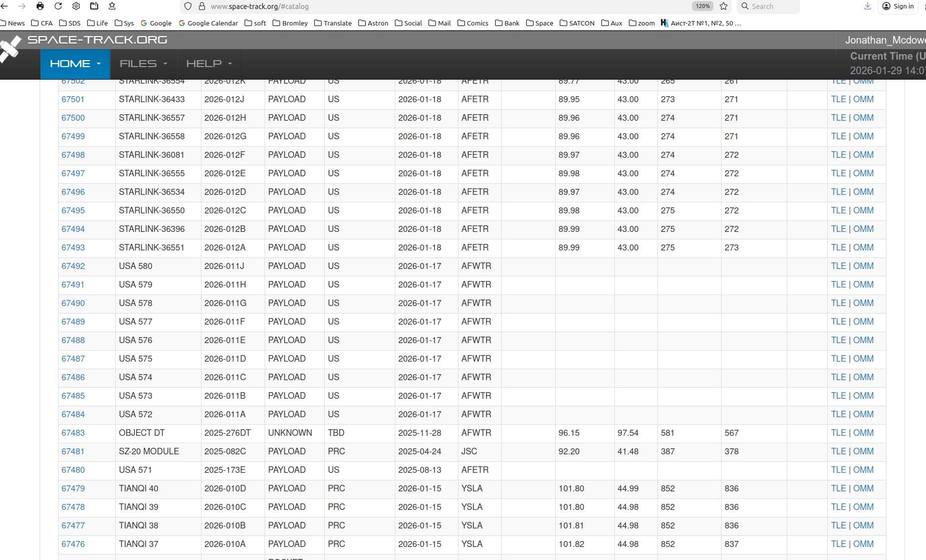This screenshot has height=560, width=926.
Task: Expand the HOME dropdown menu
Action: coord(75,64)
